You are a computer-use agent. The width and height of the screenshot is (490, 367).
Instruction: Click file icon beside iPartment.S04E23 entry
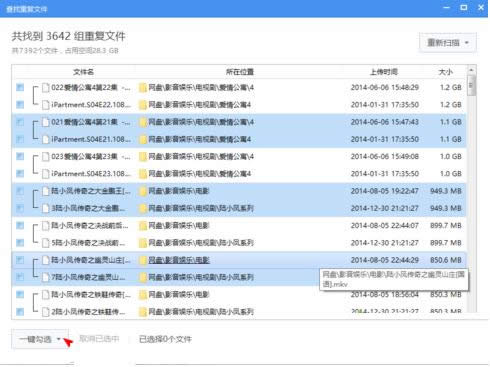46,174
